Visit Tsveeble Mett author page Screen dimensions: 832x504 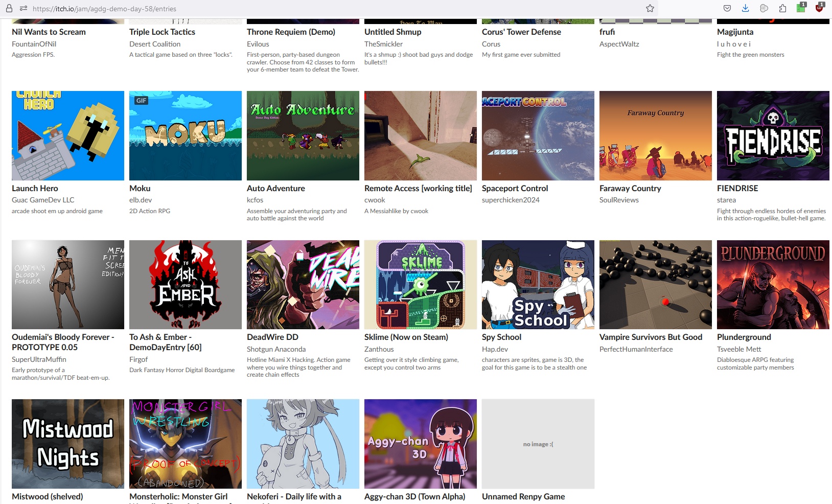[x=739, y=349]
